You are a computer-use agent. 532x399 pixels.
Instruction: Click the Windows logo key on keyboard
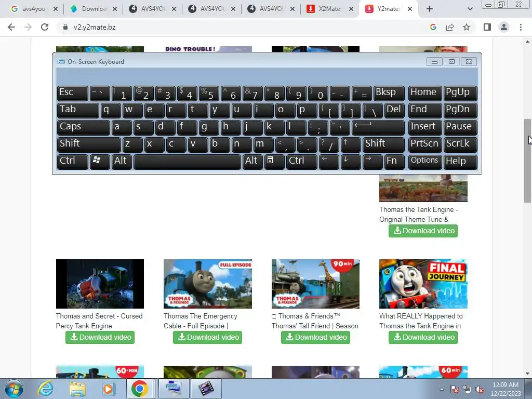[x=100, y=162]
